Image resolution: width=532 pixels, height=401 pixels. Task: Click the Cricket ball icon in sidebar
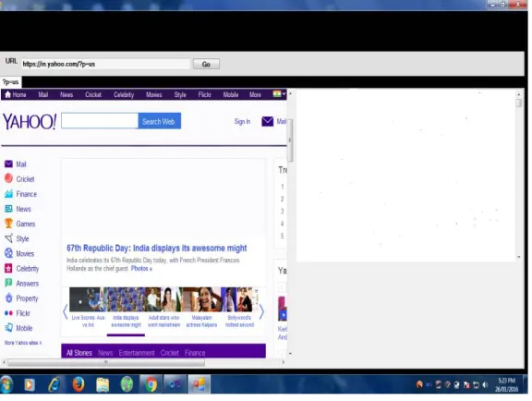[x=8, y=178]
